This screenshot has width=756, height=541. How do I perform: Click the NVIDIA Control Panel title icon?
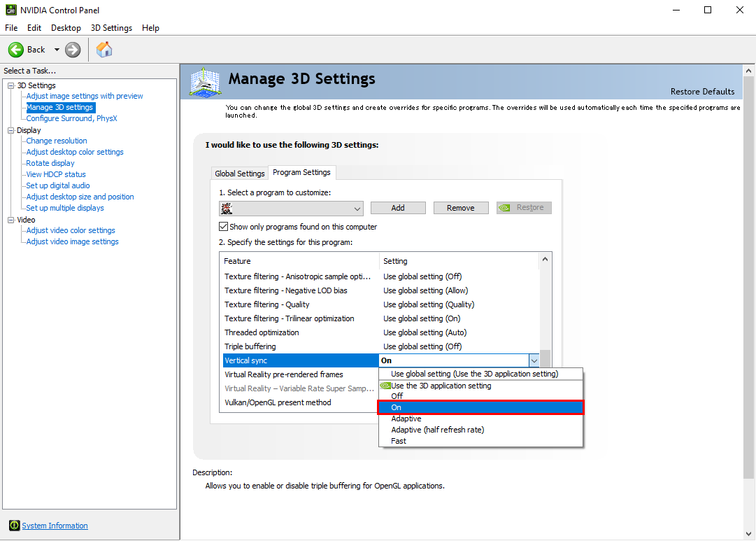[x=10, y=10]
